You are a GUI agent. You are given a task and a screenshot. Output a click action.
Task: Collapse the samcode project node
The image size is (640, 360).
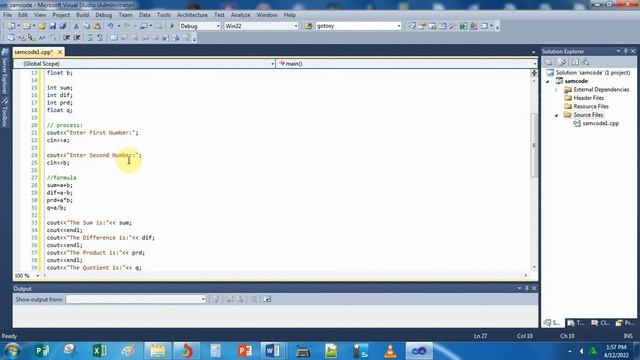coord(548,81)
